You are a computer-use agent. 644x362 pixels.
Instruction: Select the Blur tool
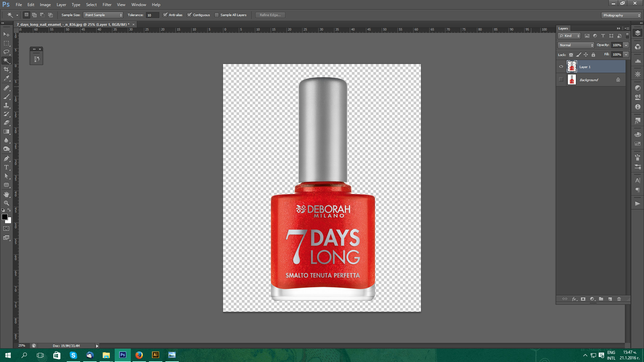click(x=6, y=140)
